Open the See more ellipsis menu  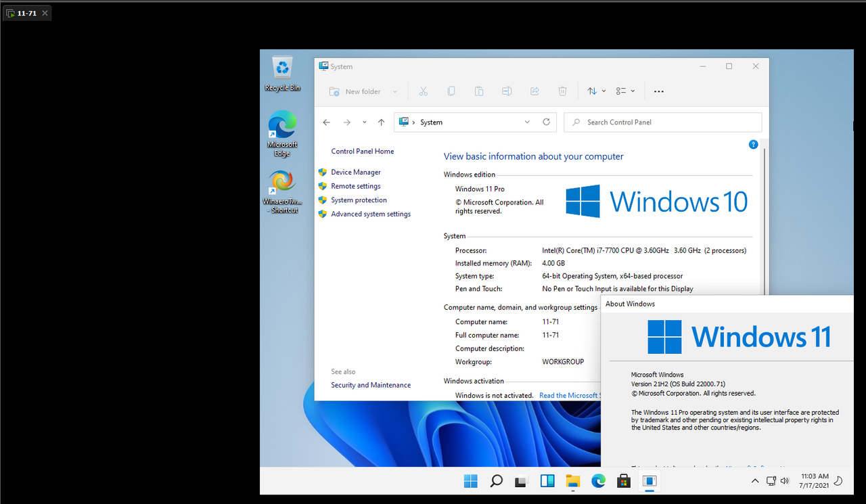659,91
